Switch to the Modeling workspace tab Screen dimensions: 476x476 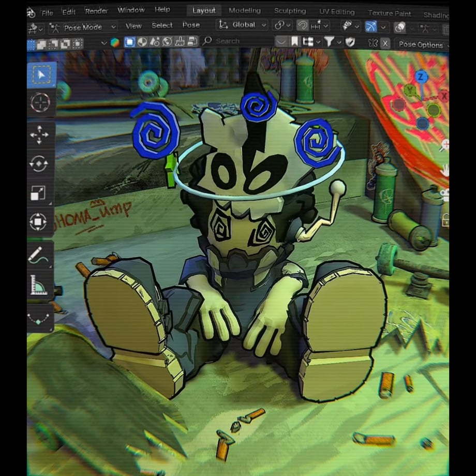[x=245, y=11]
